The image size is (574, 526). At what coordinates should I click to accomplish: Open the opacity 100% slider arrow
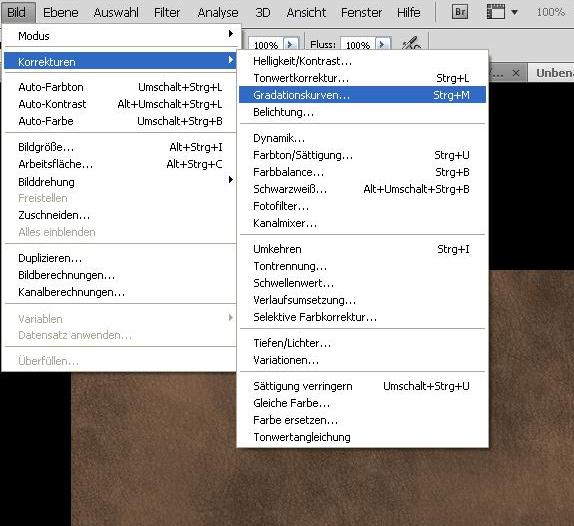291,44
